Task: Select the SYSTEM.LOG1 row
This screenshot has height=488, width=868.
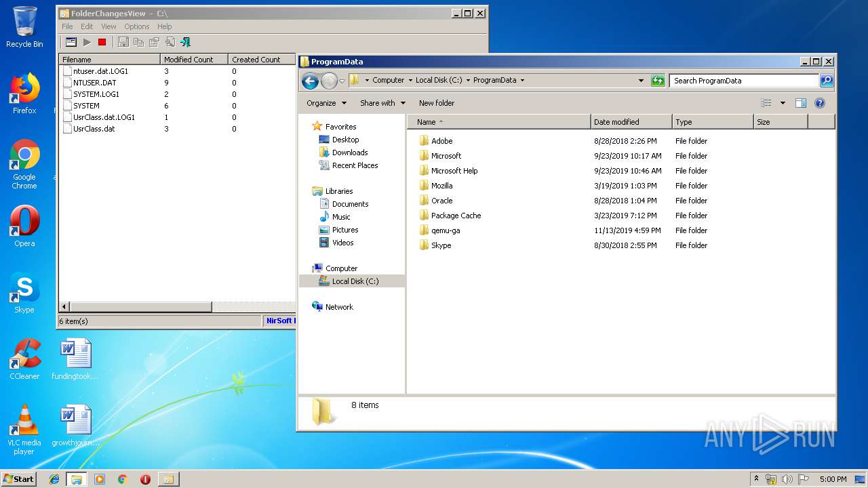Action: (96, 94)
